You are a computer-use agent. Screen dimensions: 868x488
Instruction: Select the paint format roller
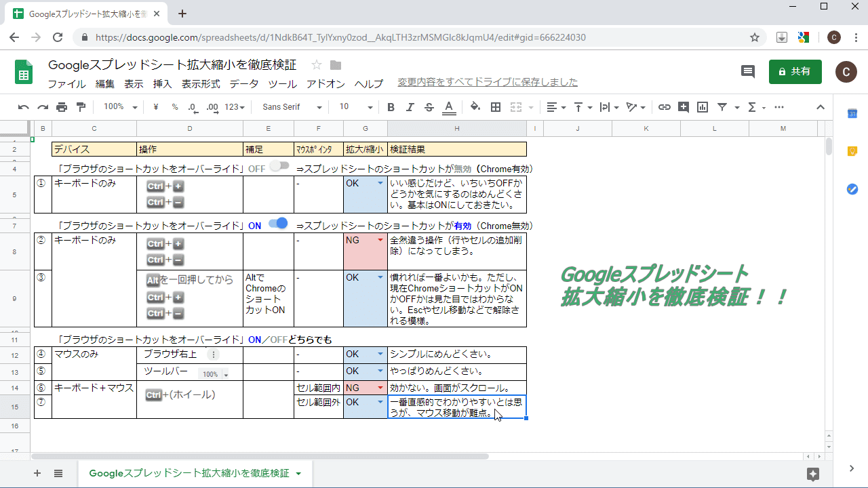pos(81,107)
